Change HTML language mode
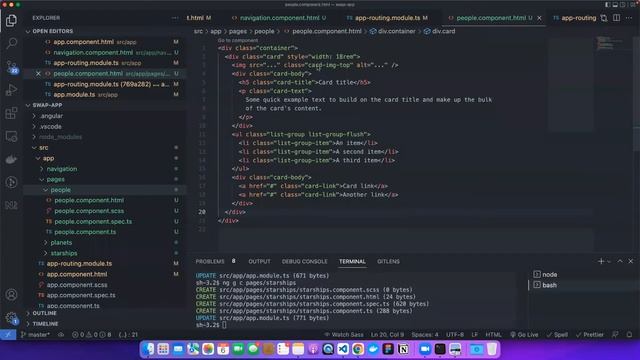 click(493, 335)
